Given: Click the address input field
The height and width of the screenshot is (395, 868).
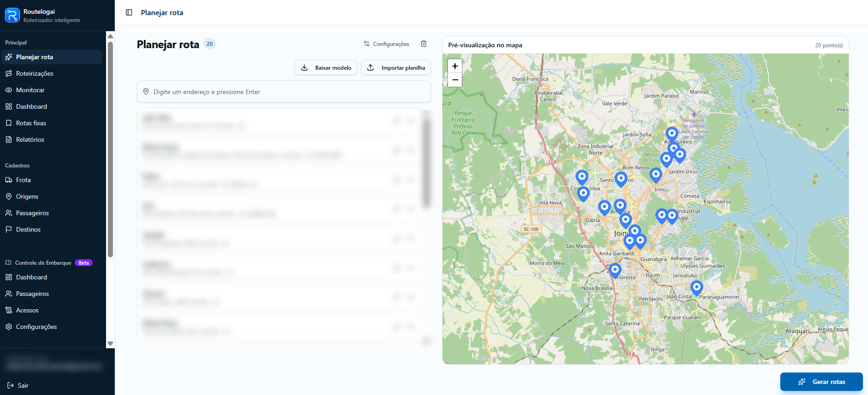Looking at the screenshot, I should [x=284, y=92].
